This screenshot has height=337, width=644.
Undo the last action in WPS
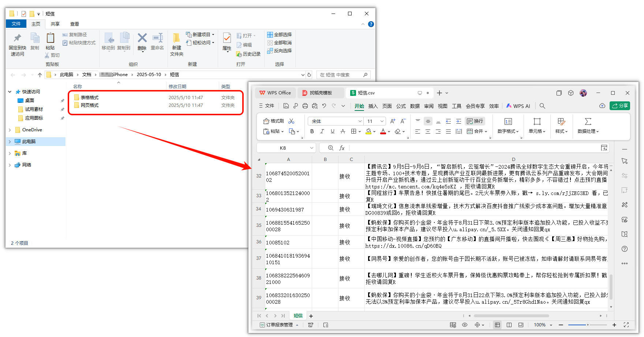(324, 106)
